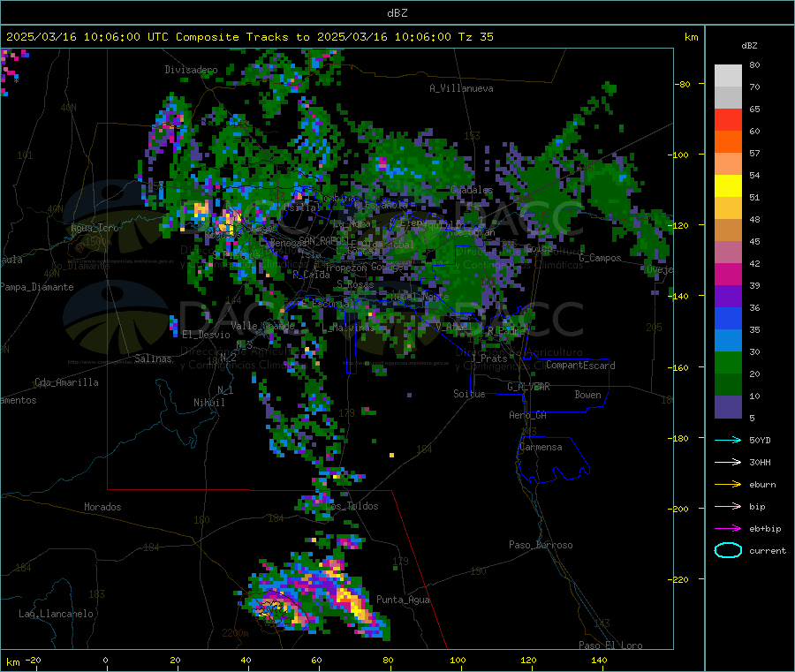Click the Bowen location label
This screenshot has height=672, width=795.
[x=587, y=395]
